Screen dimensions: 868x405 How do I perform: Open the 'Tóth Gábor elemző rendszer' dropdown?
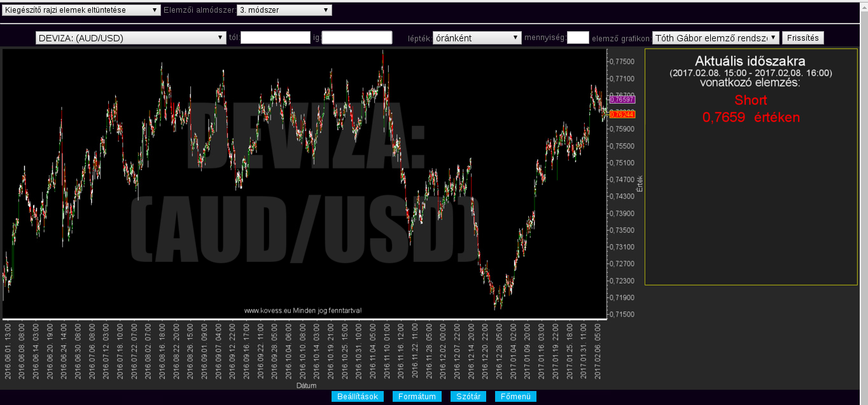715,38
